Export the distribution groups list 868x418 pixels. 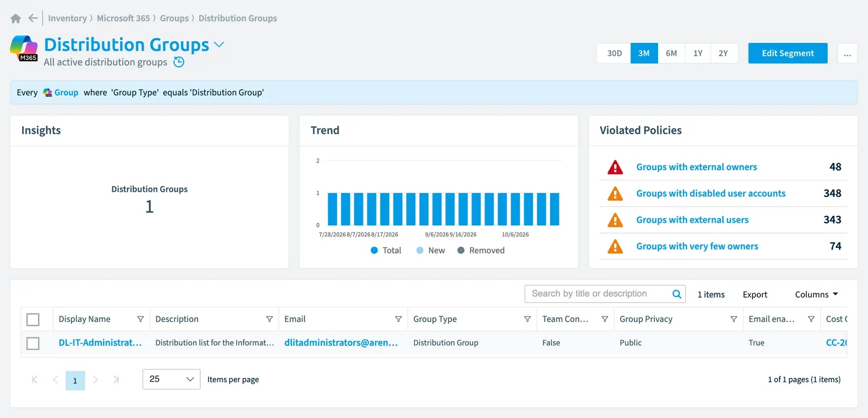[x=755, y=294]
